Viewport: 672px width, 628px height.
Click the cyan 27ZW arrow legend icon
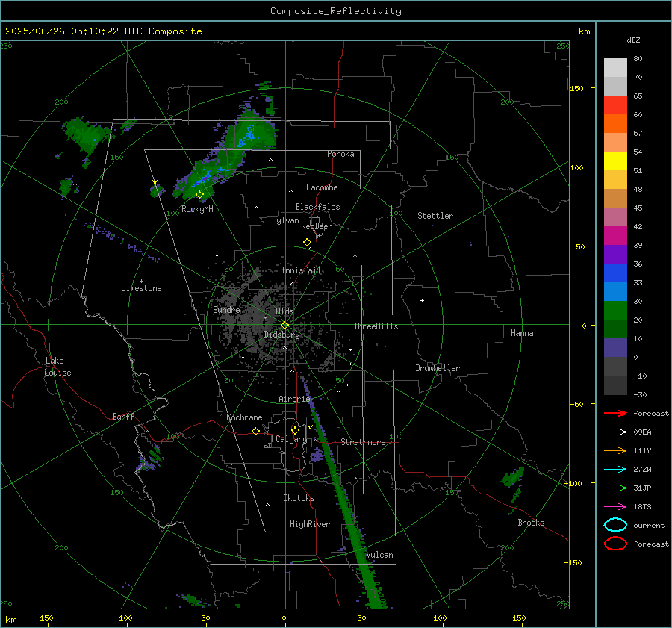pos(615,470)
